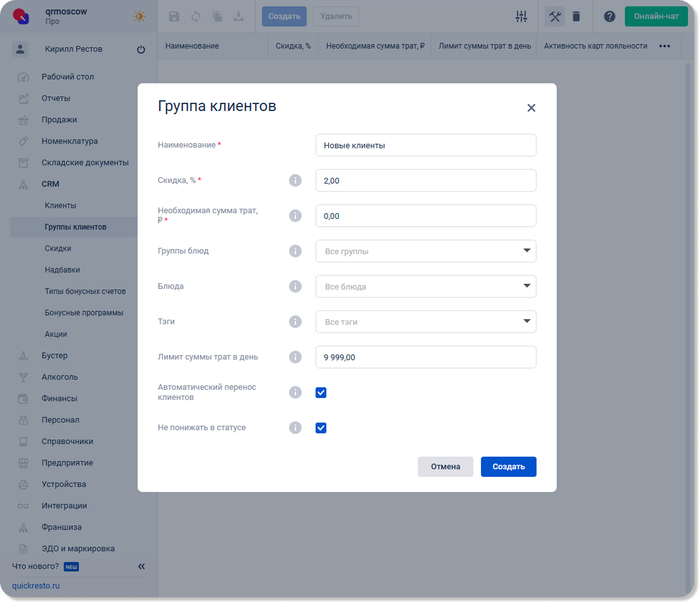Viewport: 700px width, 603px height.
Task: Click the info icon beside Группы блюд
Action: (x=295, y=251)
